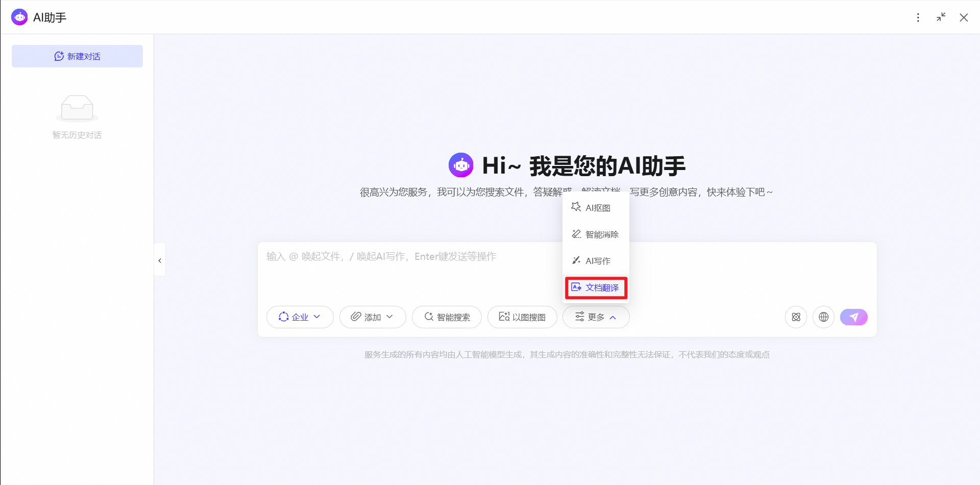Click the AI助手 robot logo in title bar

pos(19,17)
